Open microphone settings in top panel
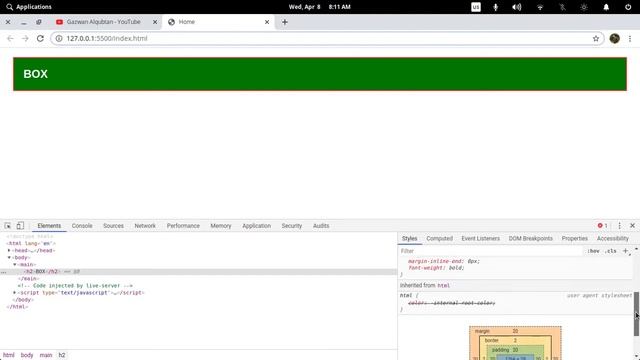 click(496, 7)
